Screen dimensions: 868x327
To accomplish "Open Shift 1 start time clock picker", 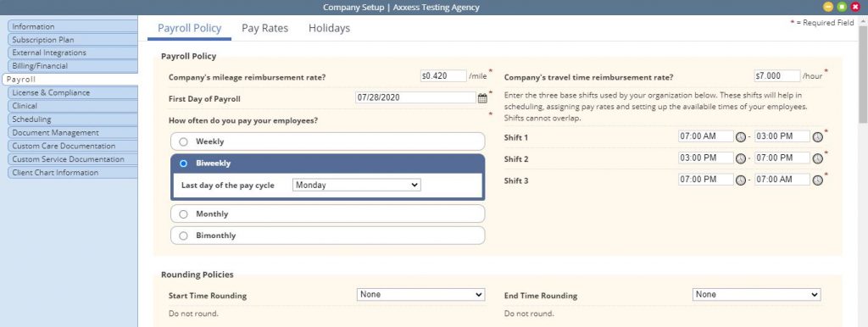I will [x=741, y=136].
